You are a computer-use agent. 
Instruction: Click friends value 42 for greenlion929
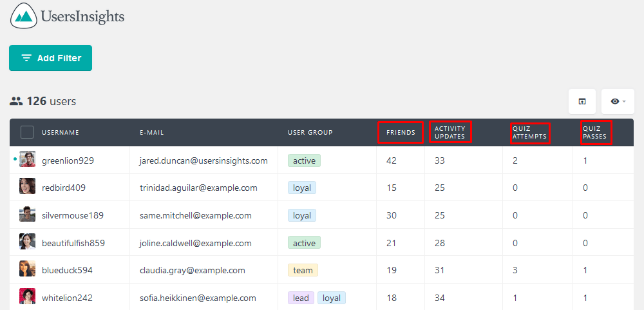392,160
